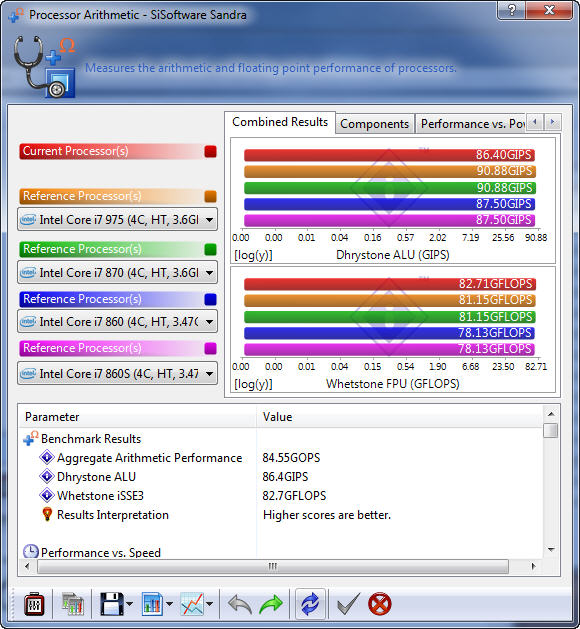Select the Combined Results tab
This screenshot has width=580, height=629.
280,122
